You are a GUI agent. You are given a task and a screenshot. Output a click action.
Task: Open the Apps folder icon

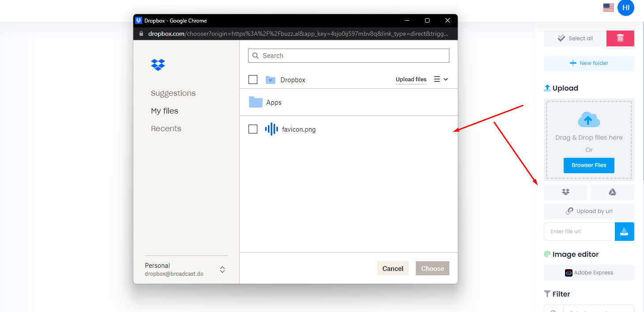[256, 102]
